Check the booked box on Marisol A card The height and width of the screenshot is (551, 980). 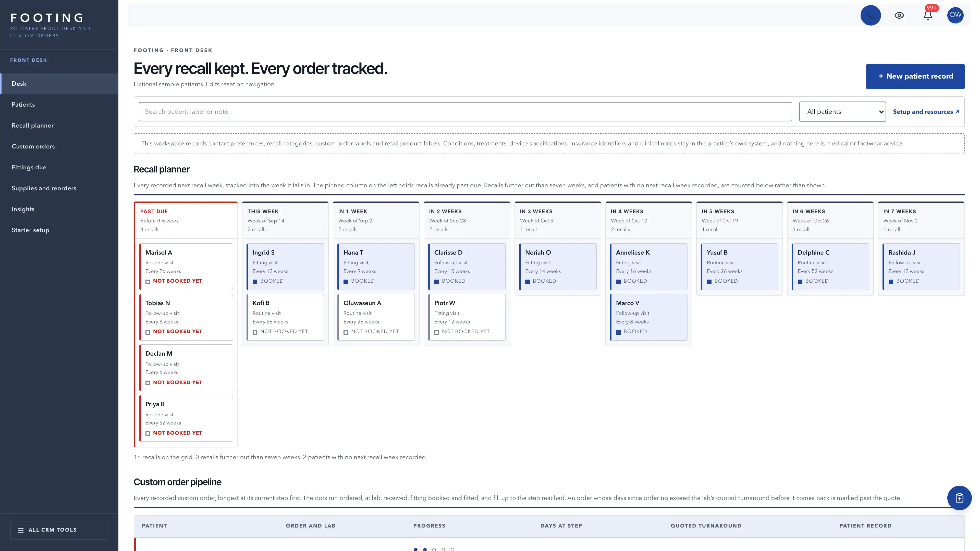tap(148, 281)
